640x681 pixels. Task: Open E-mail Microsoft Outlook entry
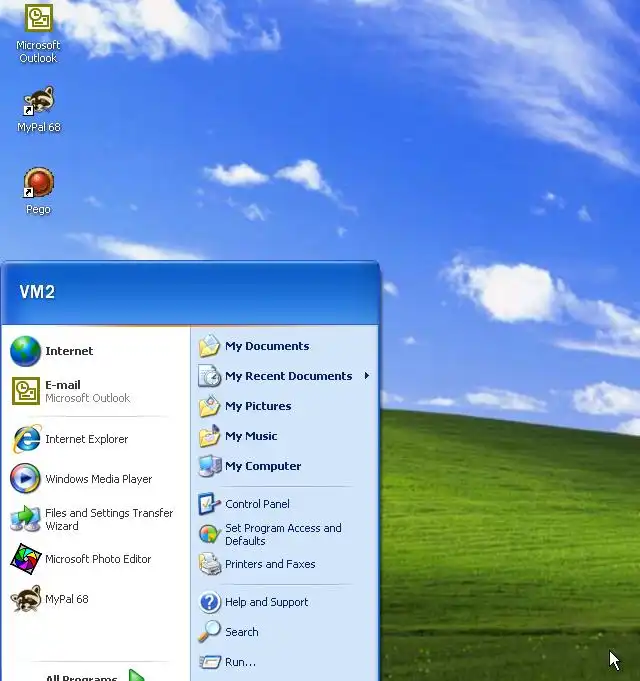click(96, 391)
